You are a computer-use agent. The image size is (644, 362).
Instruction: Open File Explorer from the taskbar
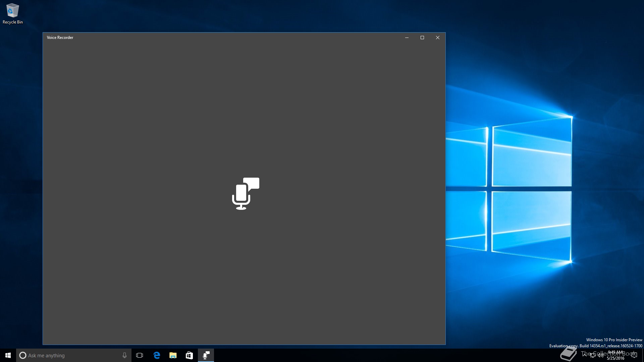point(173,355)
